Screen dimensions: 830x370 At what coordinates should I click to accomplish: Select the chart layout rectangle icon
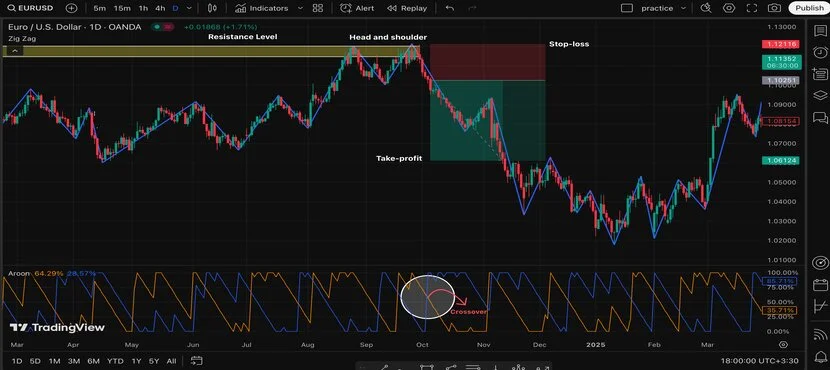click(627, 8)
